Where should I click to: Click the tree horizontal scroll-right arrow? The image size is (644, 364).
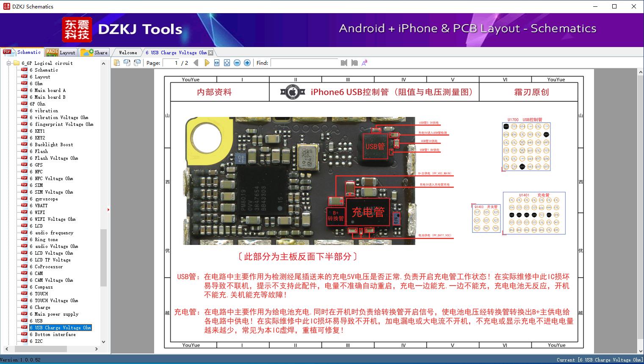click(97, 349)
